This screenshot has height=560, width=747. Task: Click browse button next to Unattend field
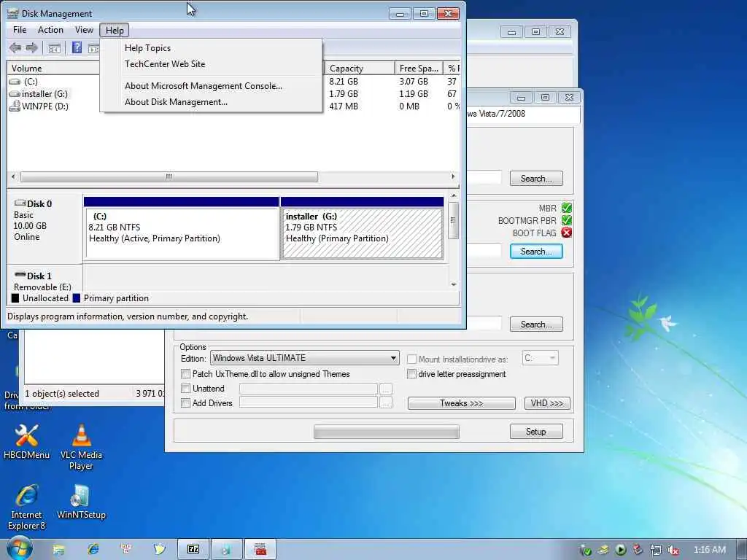pyautogui.click(x=386, y=389)
